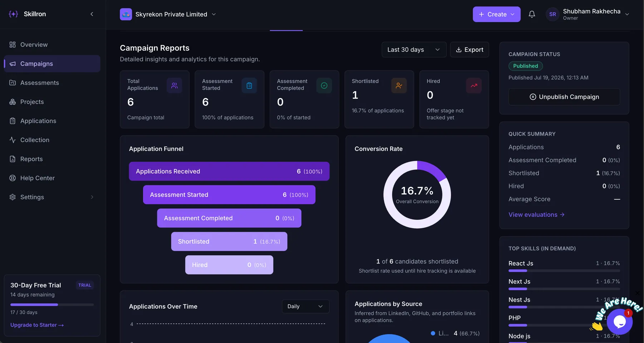This screenshot has width=644, height=343.
Task: Click the Assessments icon in sidebar
Action: click(x=13, y=83)
